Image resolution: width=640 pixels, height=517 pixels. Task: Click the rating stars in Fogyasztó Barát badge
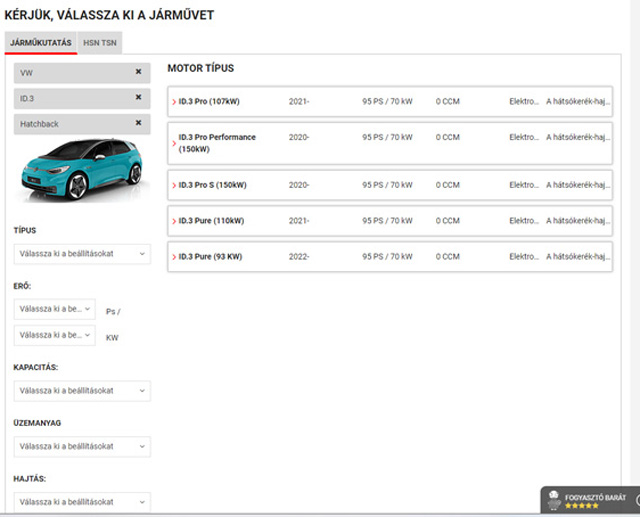582,506
